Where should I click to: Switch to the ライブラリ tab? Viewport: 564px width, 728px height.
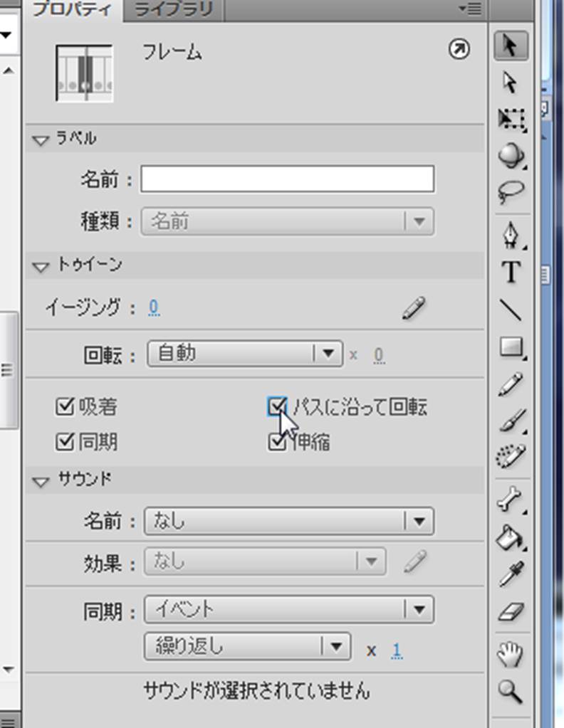tap(173, 9)
